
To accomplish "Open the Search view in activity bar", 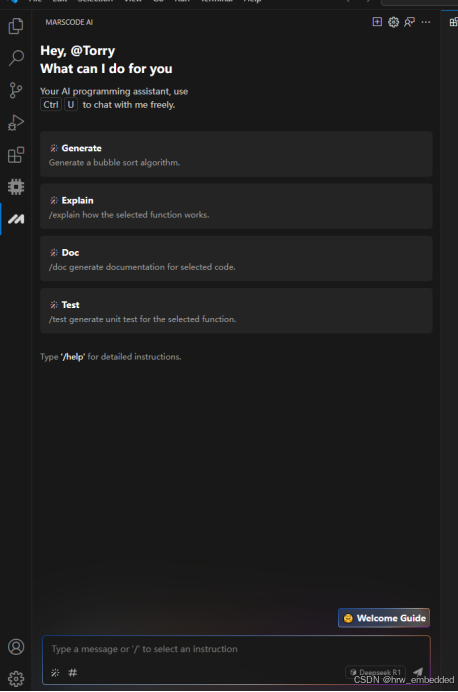I will (16, 58).
